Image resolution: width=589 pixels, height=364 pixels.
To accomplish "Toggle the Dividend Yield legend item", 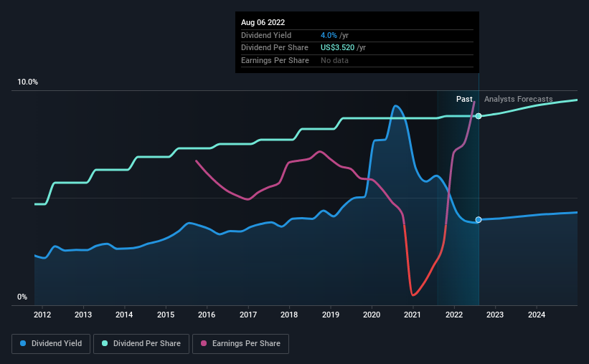I will point(51,344).
